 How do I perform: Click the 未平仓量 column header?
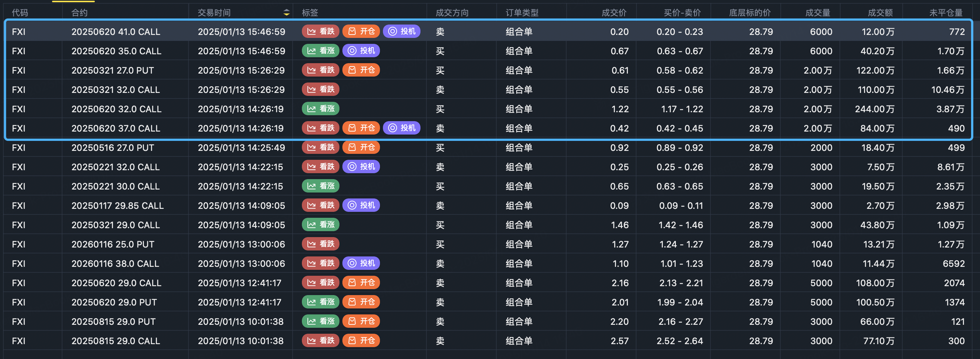pyautogui.click(x=946, y=13)
